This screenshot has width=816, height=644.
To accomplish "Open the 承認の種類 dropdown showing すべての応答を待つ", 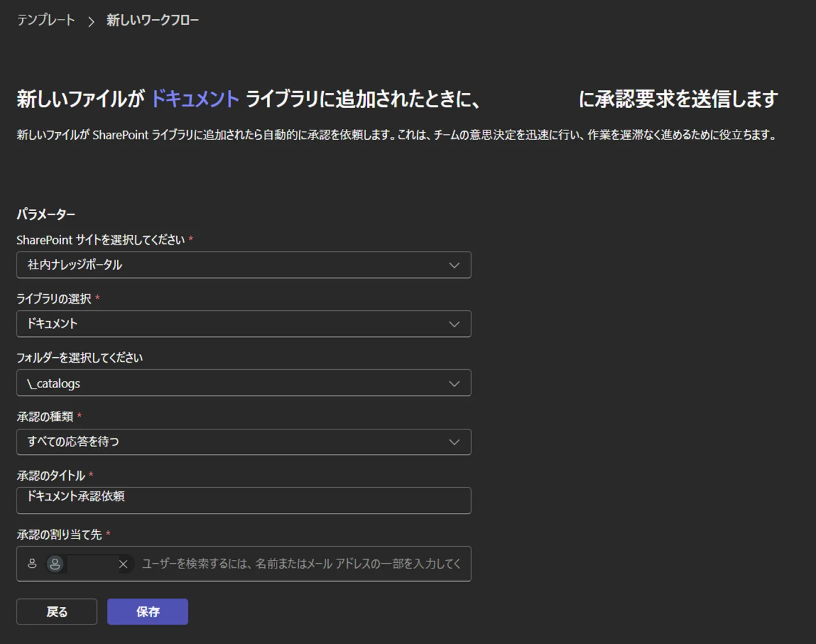I will [244, 442].
